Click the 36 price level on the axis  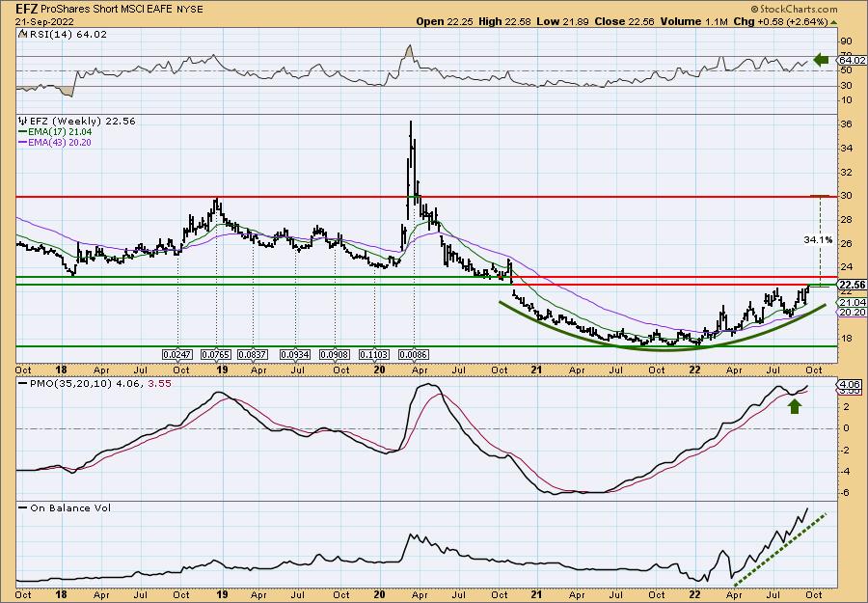pos(847,124)
